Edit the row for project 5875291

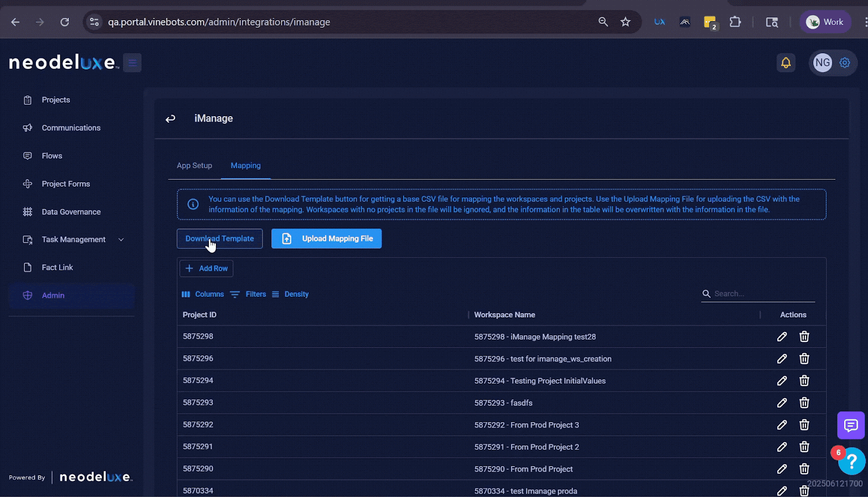782,447
